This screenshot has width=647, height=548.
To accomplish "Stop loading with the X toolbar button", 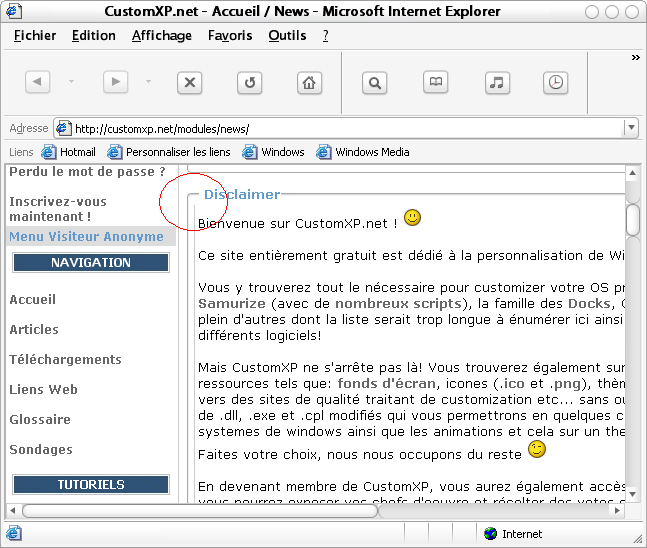I will (x=189, y=83).
